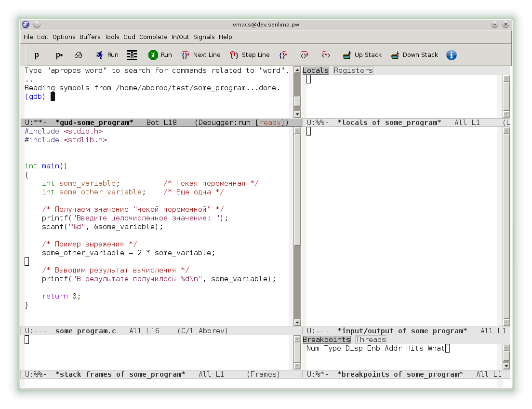Click the source code pane scrollbar down arrow
The image size is (532, 409).
[x=297, y=323]
